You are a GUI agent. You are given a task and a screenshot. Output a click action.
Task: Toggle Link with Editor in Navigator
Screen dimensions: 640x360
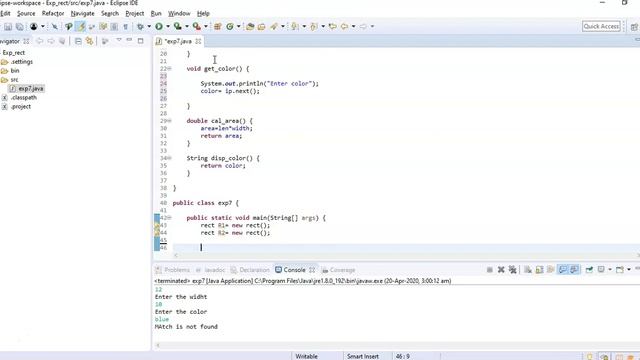[89, 41]
